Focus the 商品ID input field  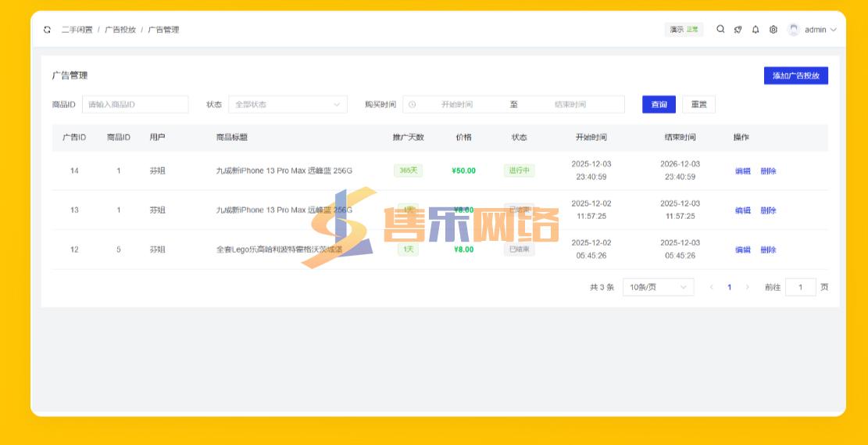point(135,105)
